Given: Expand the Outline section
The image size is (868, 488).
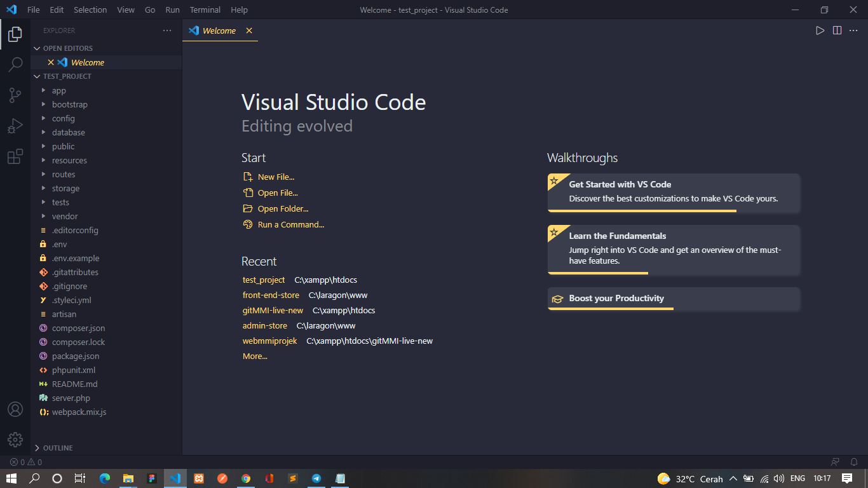Looking at the screenshot, I should [106, 448].
